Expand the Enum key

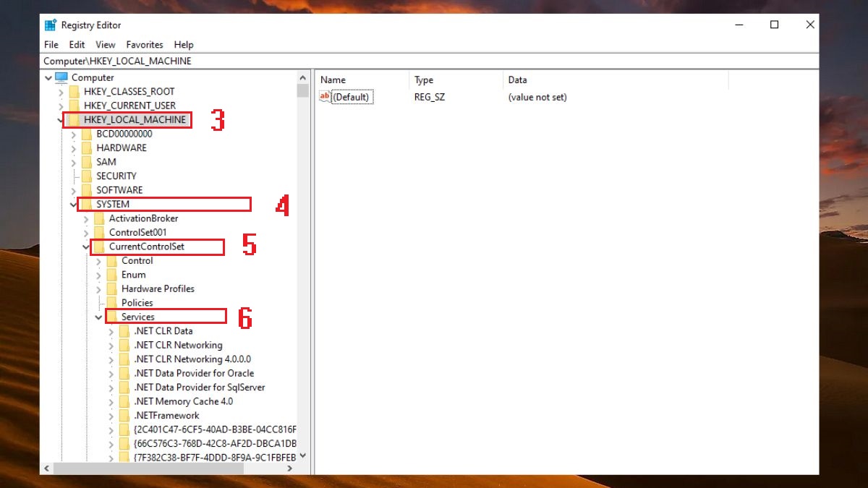coord(99,275)
